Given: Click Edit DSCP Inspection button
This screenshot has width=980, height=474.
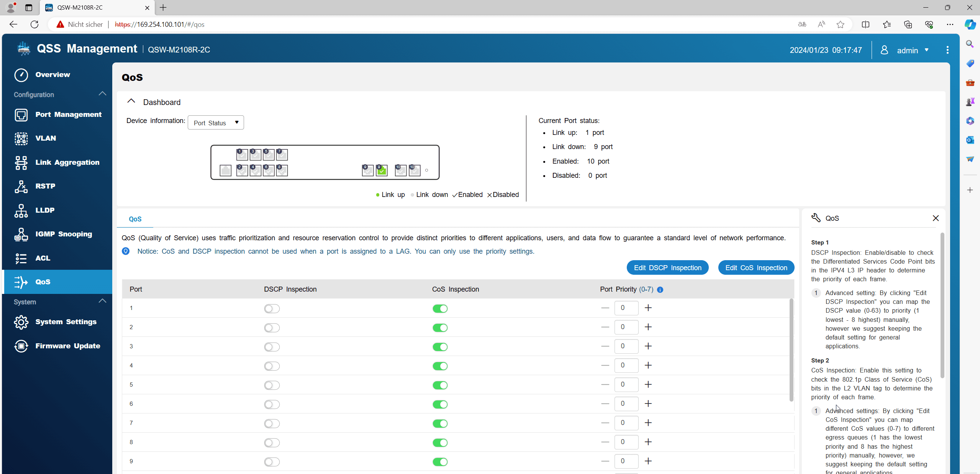Looking at the screenshot, I should point(667,268).
